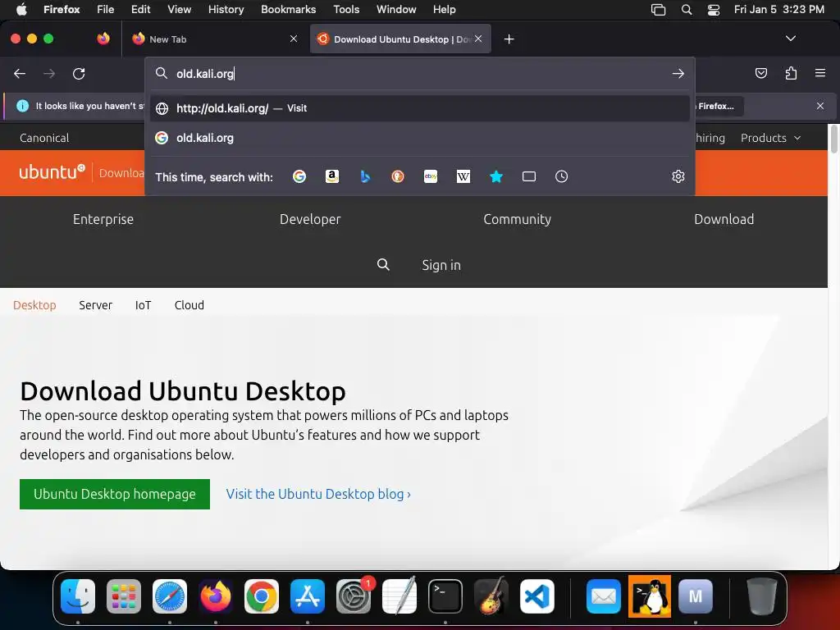Open the History menu
Image resolution: width=840 pixels, height=630 pixels.
click(226, 9)
